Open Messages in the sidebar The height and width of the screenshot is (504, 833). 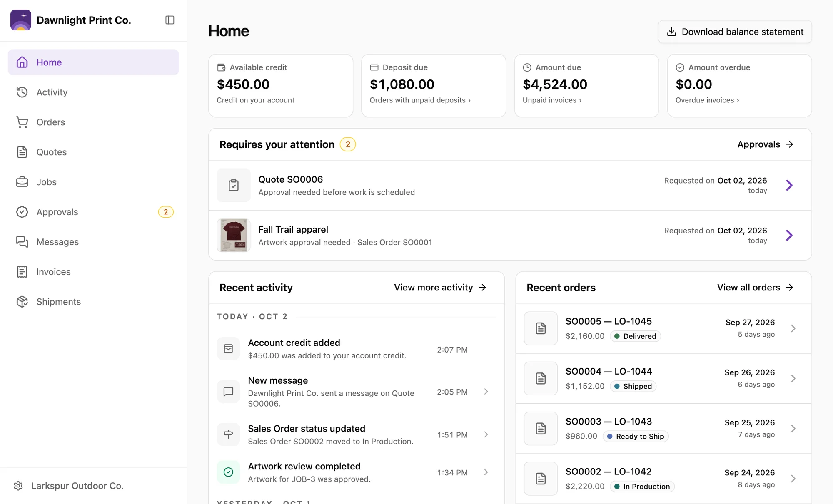click(x=93, y=242)
